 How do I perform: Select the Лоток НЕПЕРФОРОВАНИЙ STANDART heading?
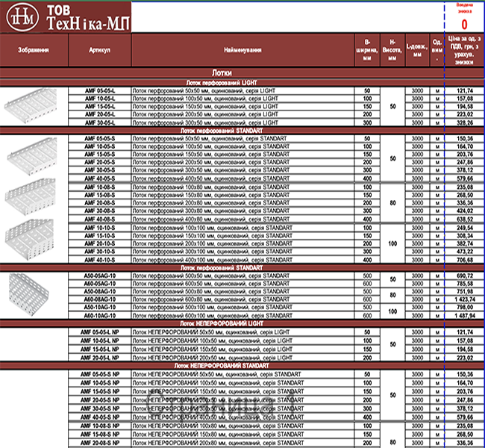coord(222,366)
